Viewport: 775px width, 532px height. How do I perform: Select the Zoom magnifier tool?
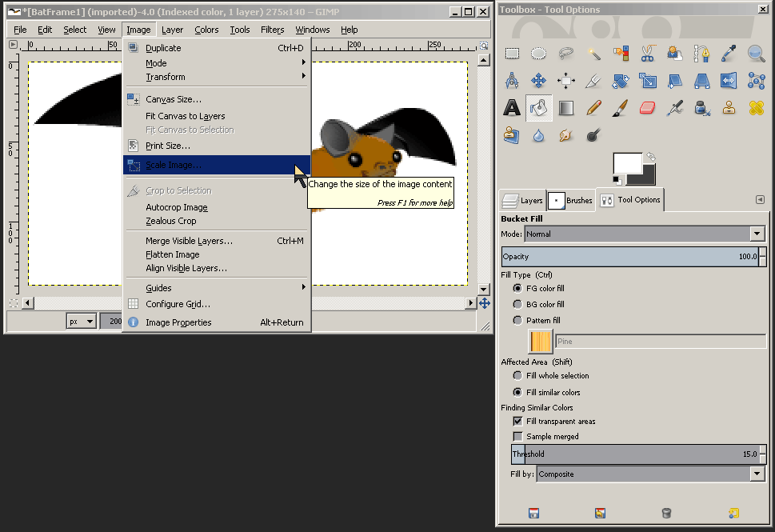click(x=756, y=54)
